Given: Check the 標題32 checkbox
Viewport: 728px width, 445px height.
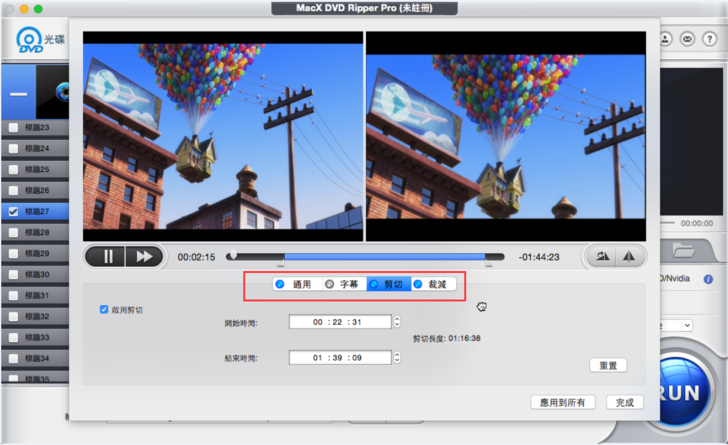Looking at the screenshot, I should (x=13, y=316).
